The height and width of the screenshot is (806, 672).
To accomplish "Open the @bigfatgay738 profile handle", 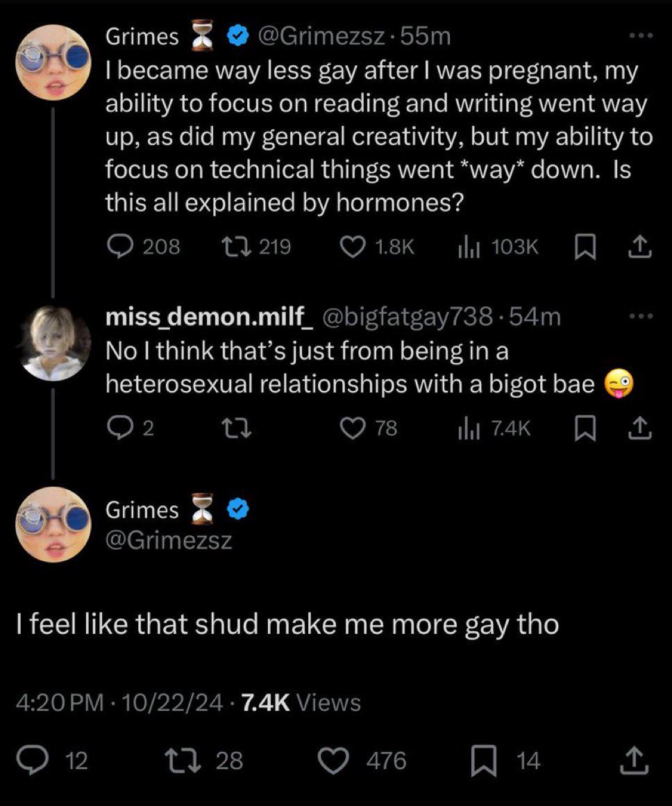I will [407, 317].
